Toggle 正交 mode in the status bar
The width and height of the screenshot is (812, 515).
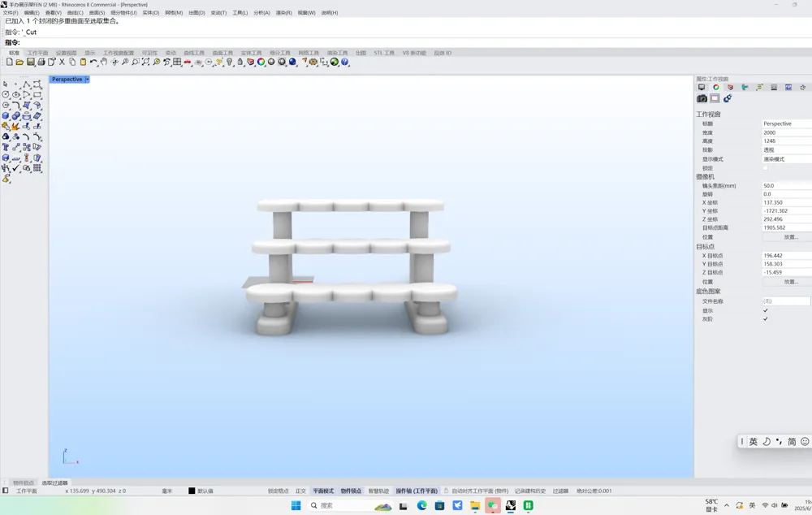(300, 491)
